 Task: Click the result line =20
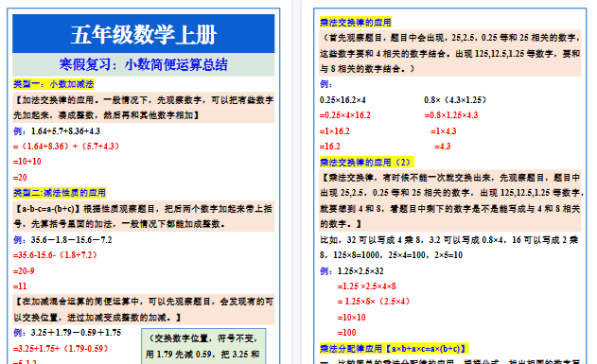pyautogui.click(x=20, y=178)
